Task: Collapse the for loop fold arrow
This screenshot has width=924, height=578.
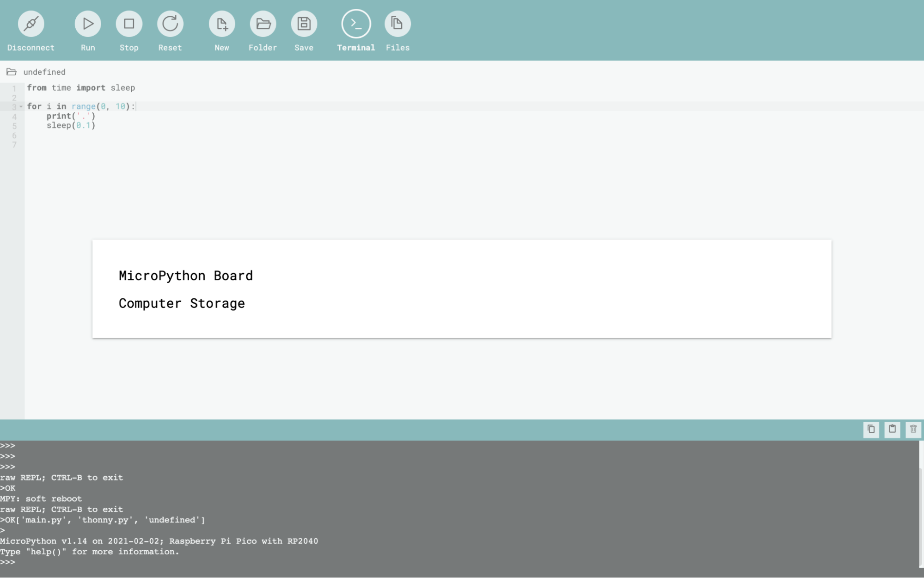Action: (21, 107)
